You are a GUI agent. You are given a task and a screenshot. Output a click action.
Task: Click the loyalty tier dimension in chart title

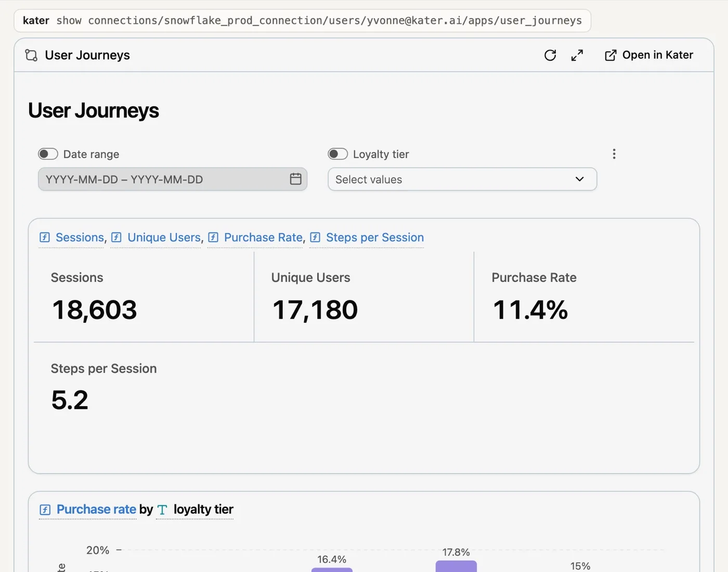coord(196,510)
